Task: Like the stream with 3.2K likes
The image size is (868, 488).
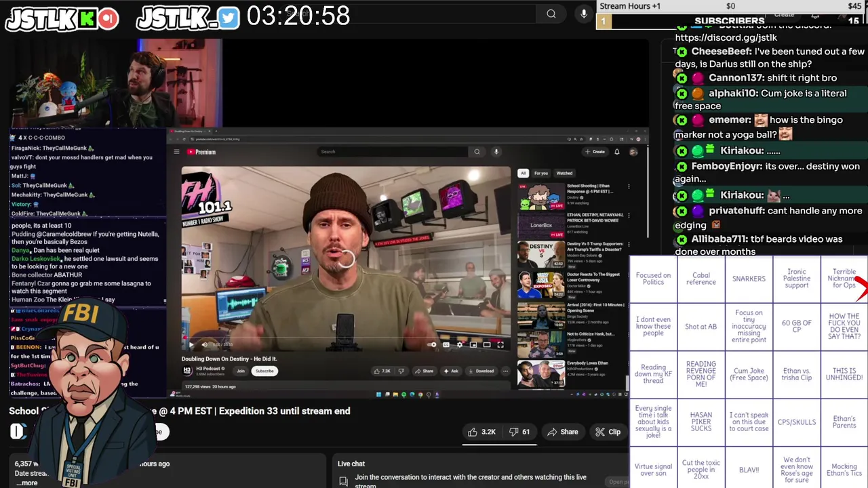Action: tap(481, 432)
